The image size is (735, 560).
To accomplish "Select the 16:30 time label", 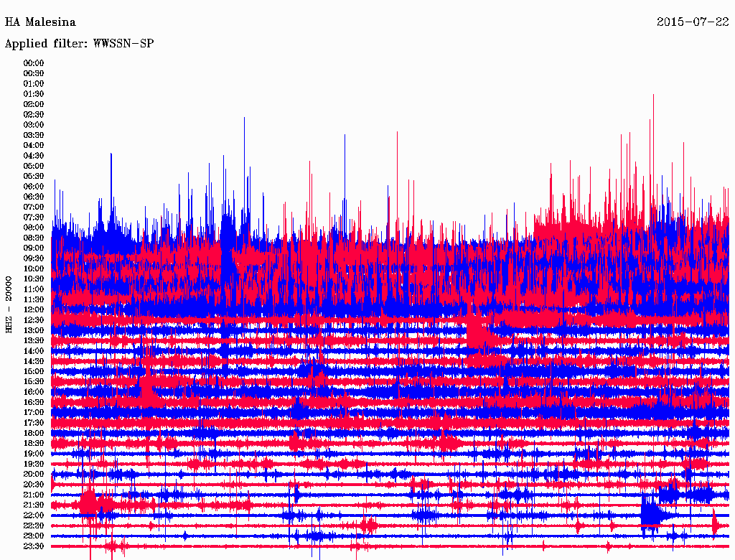I will (34, 403).
